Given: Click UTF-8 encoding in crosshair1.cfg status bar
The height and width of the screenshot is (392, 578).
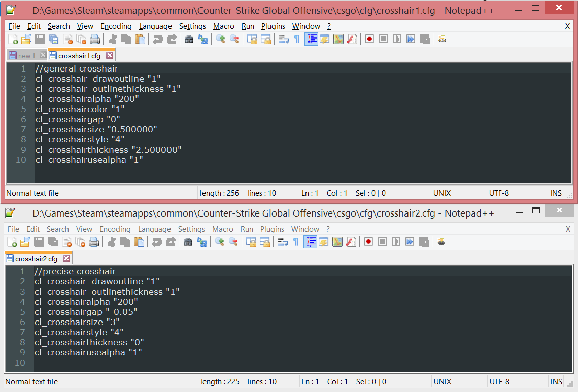Looking at the screenshot, I should [499, 193].
